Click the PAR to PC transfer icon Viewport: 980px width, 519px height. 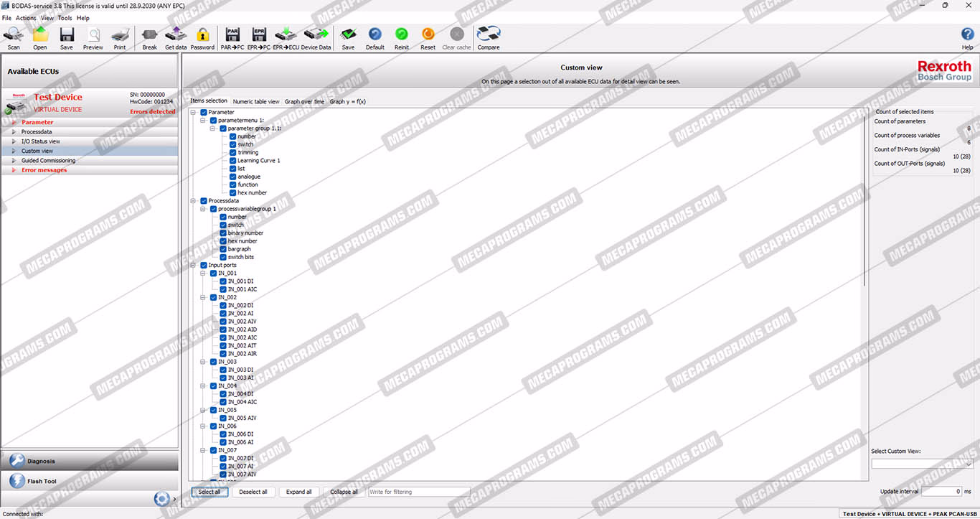pos(232,37)
